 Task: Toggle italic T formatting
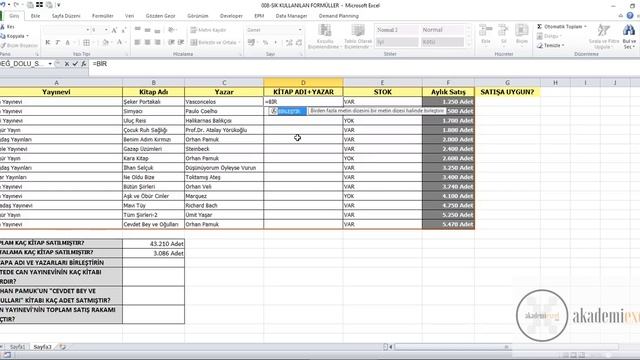(58, 42)
